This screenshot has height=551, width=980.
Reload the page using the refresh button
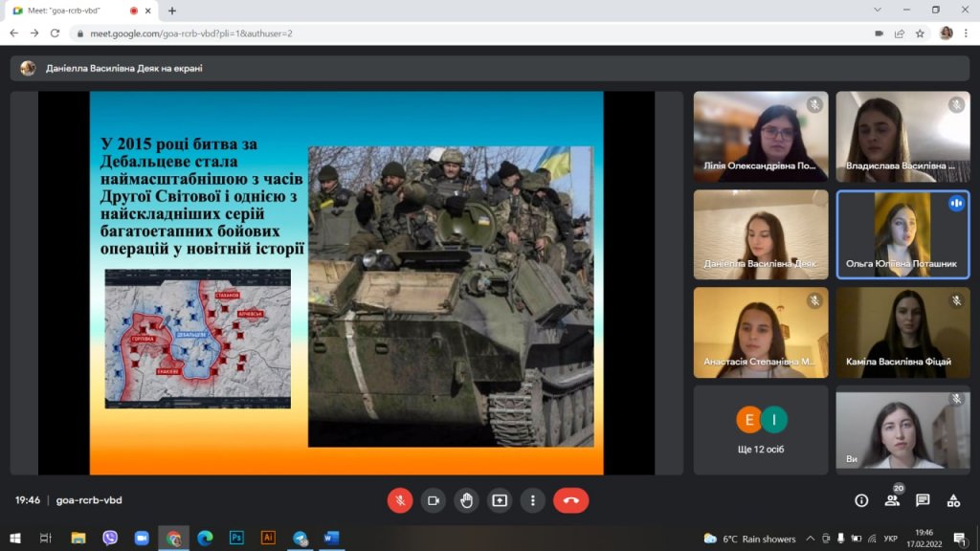pos(55,33)
